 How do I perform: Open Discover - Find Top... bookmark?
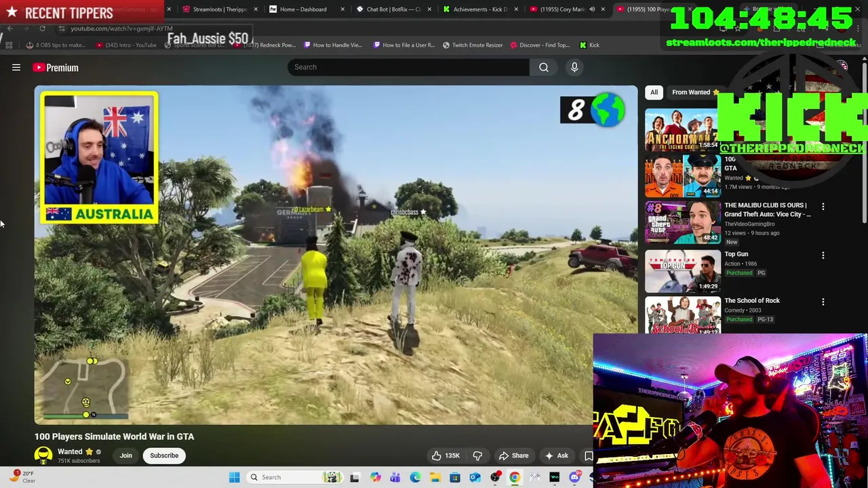540,45
